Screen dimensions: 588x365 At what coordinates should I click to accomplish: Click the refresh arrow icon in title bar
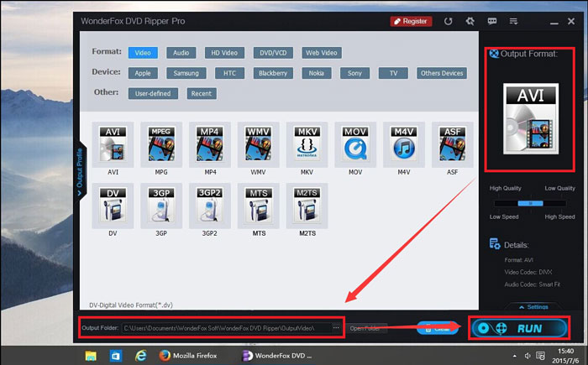click(x=448, y=21)
